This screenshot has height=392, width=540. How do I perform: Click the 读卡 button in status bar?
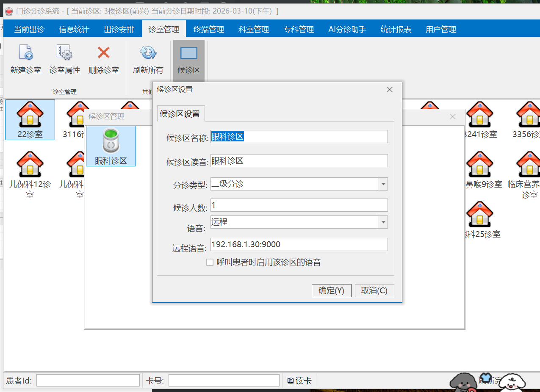299,381
